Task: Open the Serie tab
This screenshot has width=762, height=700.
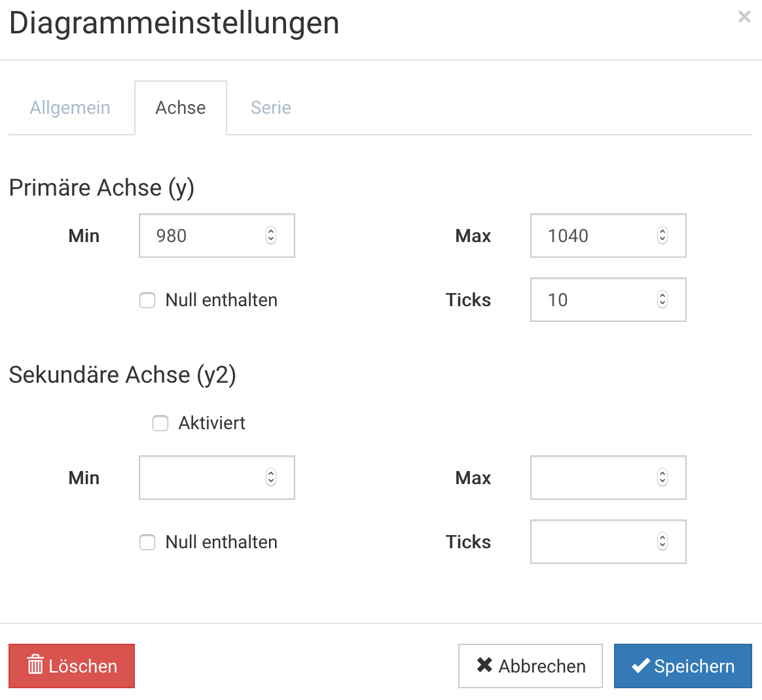Action: (x=271, y=108)
